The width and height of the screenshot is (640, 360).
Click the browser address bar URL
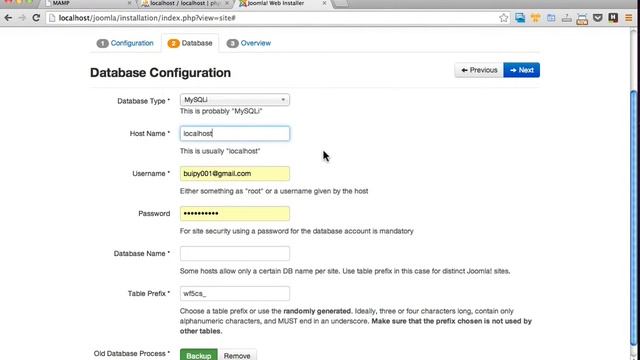(x=147, y=18)
